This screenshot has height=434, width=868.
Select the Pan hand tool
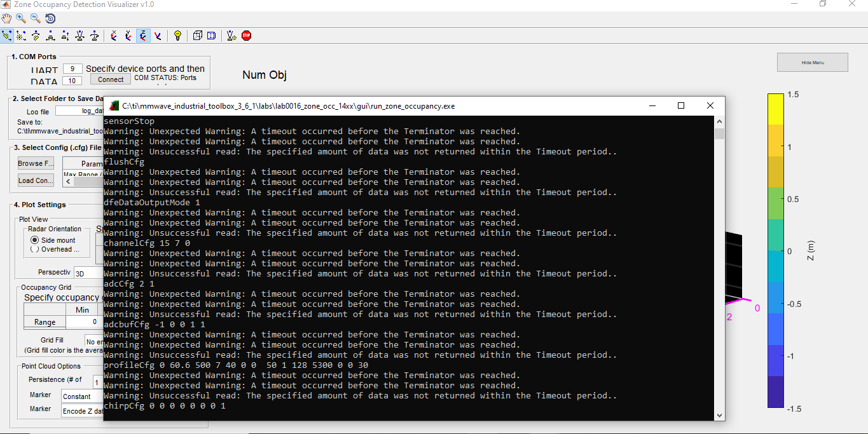(x=7, y=19)
